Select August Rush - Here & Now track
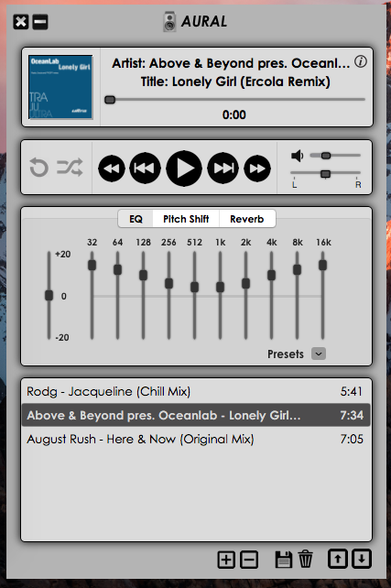This screenshot has height=588, width=391. [196, 439]
